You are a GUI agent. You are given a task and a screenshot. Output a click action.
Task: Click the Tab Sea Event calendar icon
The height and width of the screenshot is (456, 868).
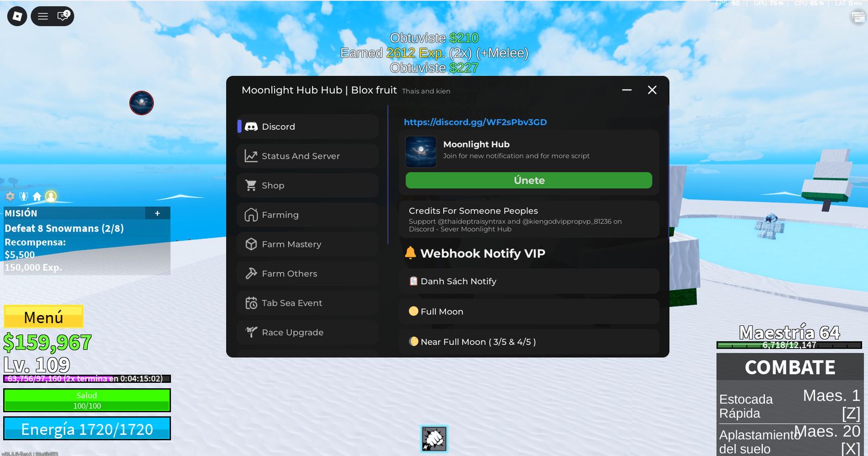pos(251,303)
